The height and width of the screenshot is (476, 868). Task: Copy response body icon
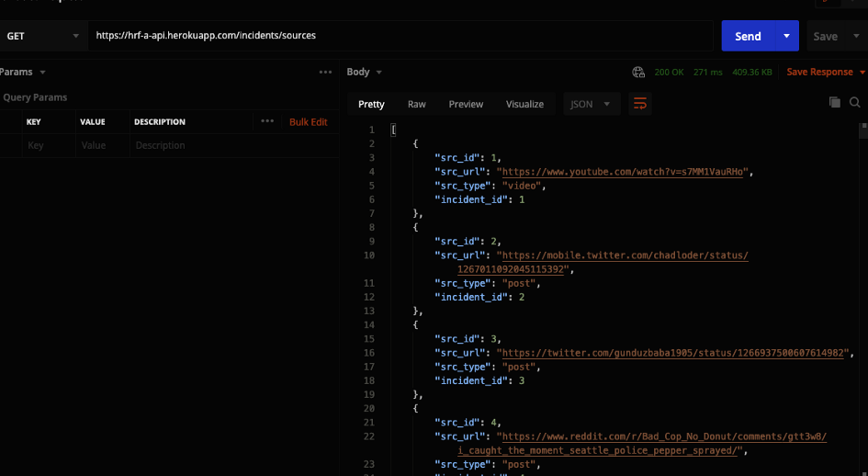(x=834, y=102)
